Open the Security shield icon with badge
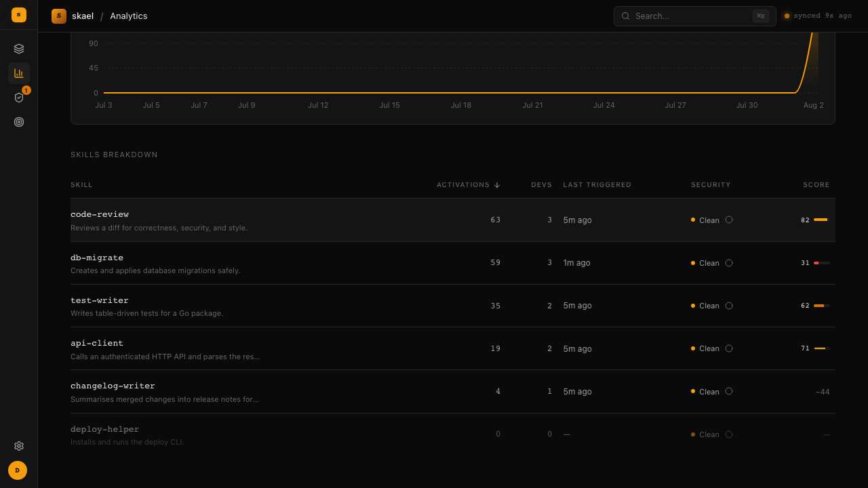 [19, 98]
